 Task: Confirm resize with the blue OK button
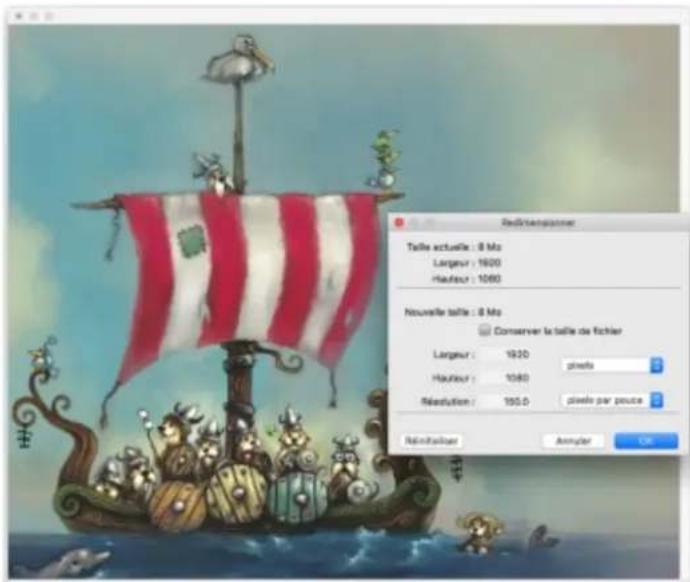646,441
